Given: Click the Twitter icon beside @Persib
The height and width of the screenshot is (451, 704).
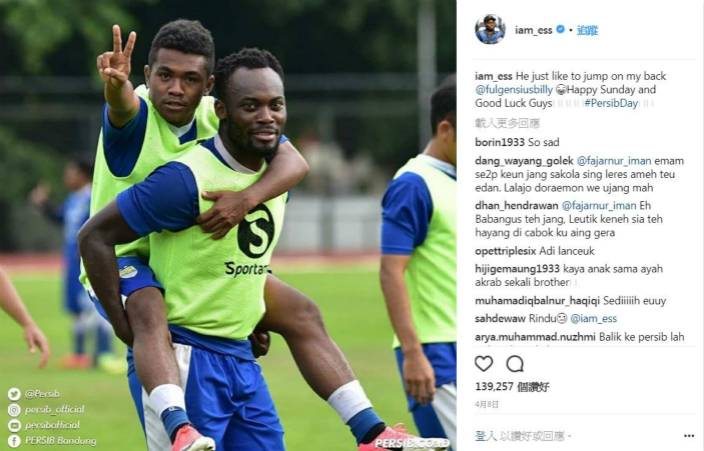Looking at the screenshot, I should point(14,394).
